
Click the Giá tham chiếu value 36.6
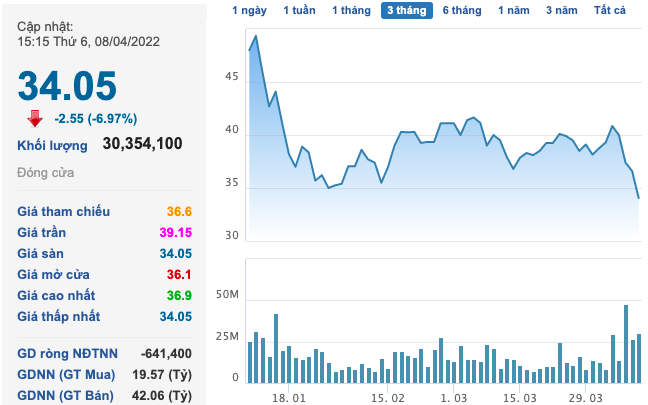(x=179, y=211)
